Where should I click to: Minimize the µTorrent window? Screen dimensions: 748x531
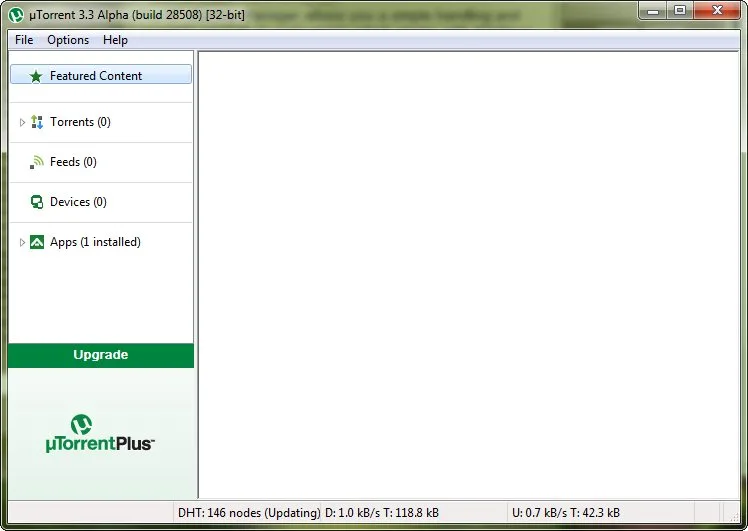tap(653, 11)
